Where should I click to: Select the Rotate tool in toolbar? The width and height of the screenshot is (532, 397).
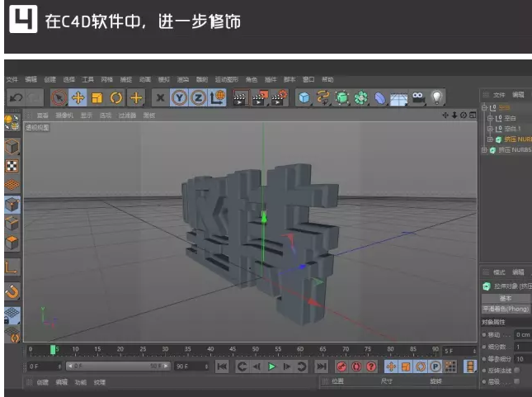(x=115, y=98)
